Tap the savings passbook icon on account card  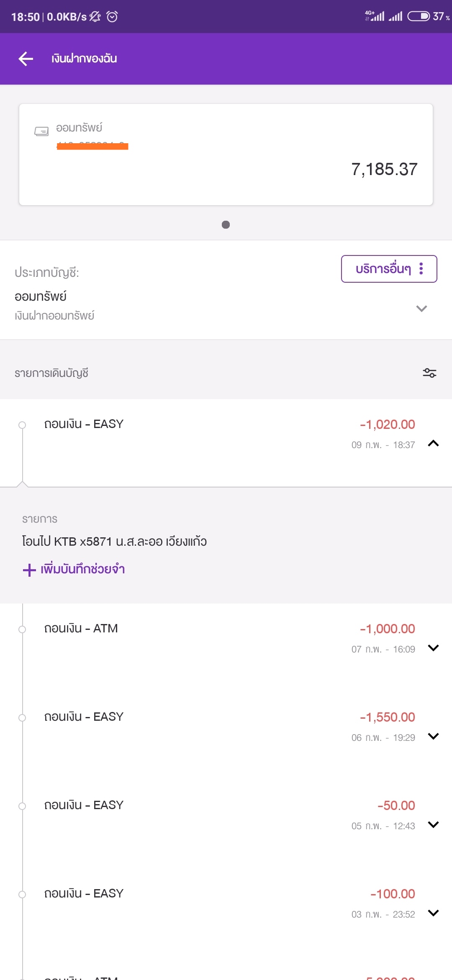(x=41, y=132)
